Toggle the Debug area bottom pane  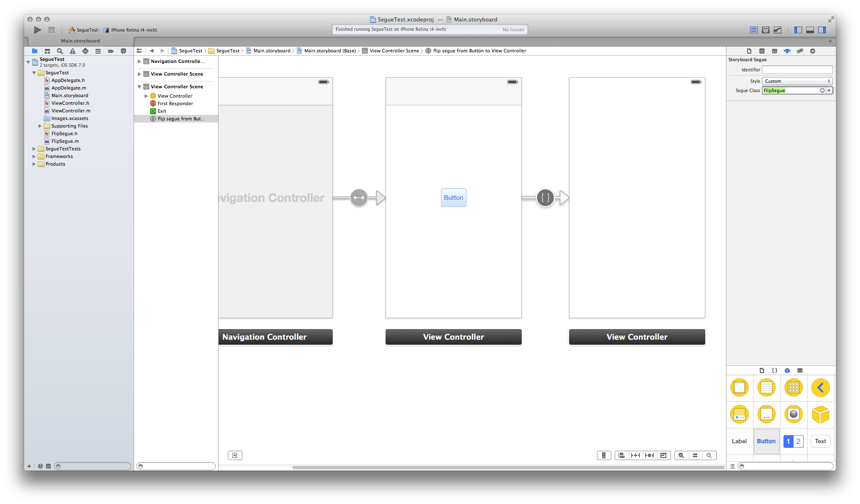tap(810, 30)
